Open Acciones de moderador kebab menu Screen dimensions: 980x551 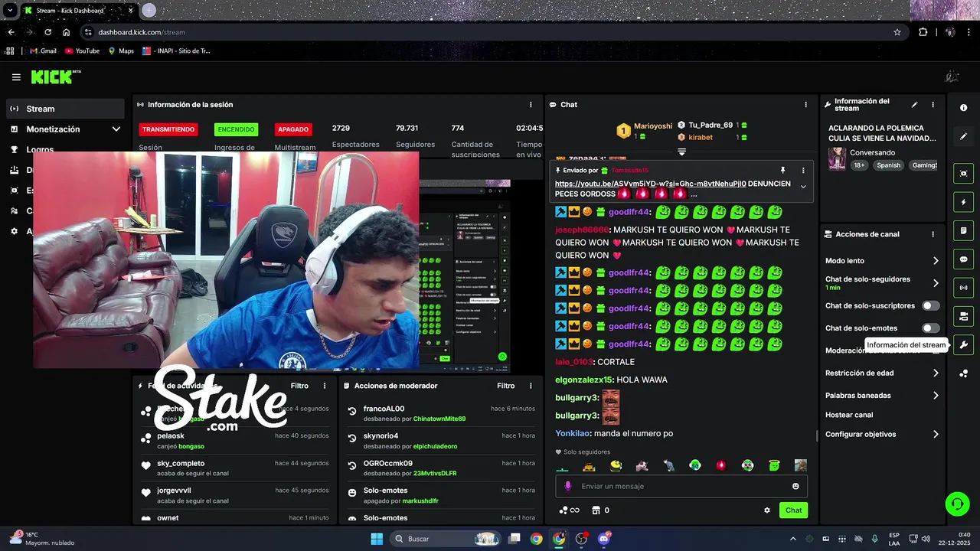[531, 386]
